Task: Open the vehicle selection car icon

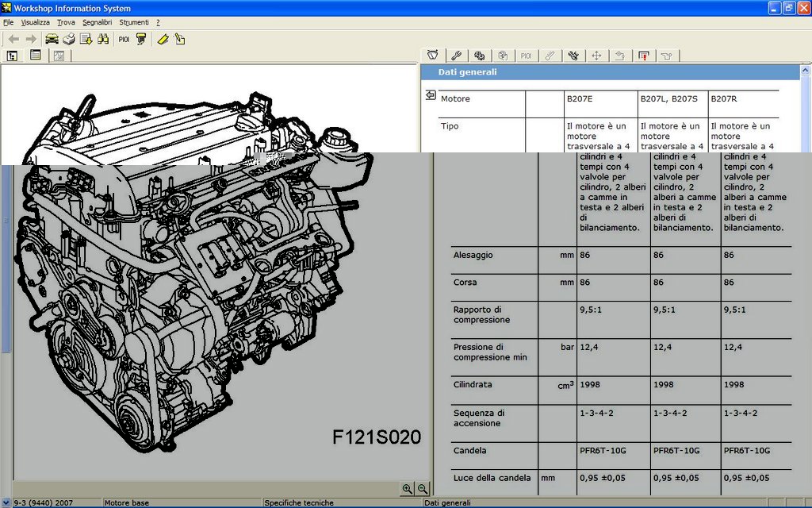Action: coord(52,39)
